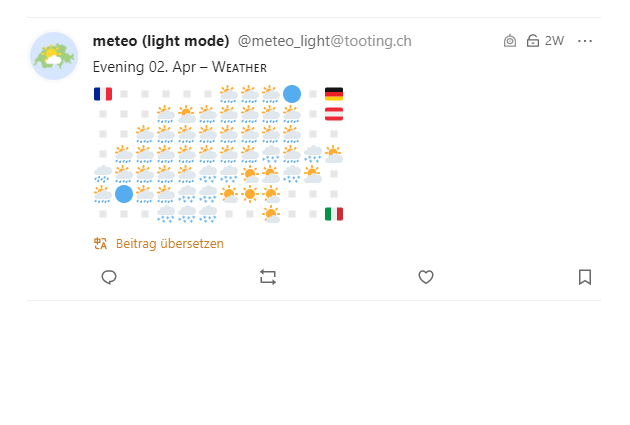The width and height of the screenshot is (630, 425).
Task: Click the German flag emoji
Action: point(334,94)
